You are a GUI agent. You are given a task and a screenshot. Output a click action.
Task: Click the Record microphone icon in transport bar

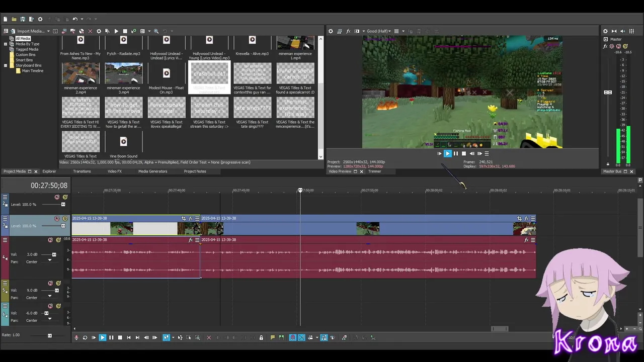(x=76, y=337)
